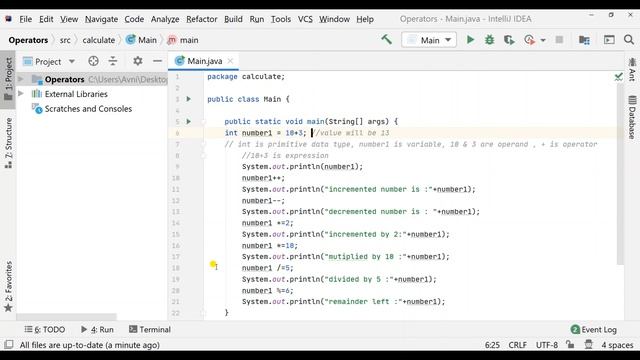The height and width of the screenshot is (360, 640).
Task: Run Main with Coverage icon
Action: (x=509, y=40)
